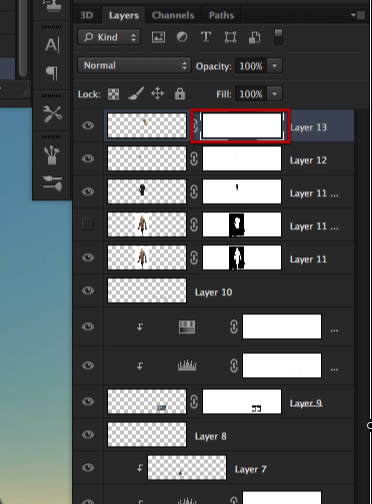
Task: Toggle the layer filtering switch
Action: (x=278, y=37)
